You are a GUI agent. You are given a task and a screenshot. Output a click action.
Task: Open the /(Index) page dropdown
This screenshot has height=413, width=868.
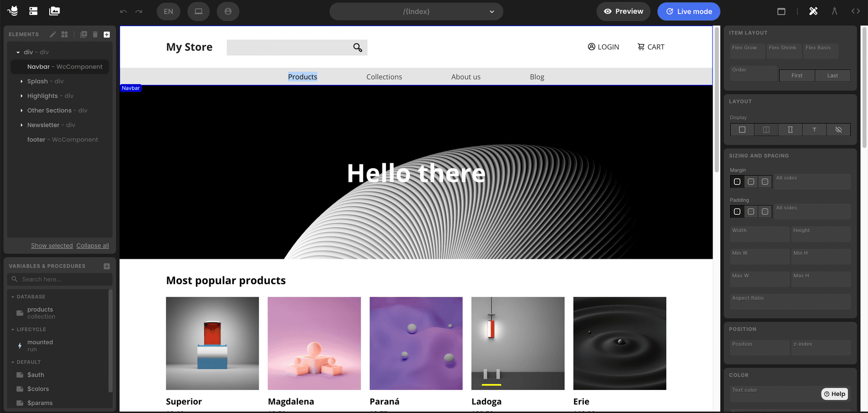coord(416,11)
